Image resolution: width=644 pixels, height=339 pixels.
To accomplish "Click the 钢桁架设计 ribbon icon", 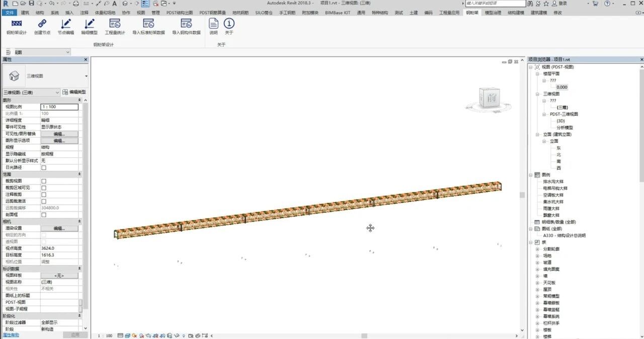I will pos(17,26).
